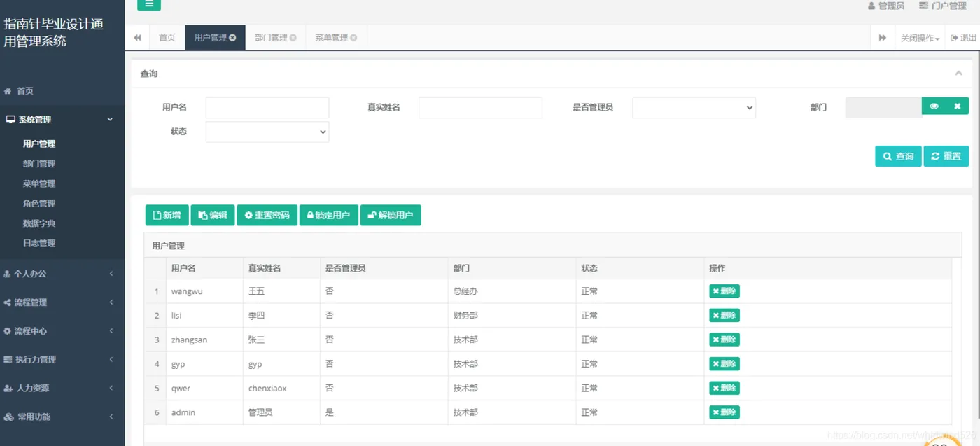Open 用户管理 in the sidebar
The width and height of the screenshot is (980, 446).
(x=39, y=144)
